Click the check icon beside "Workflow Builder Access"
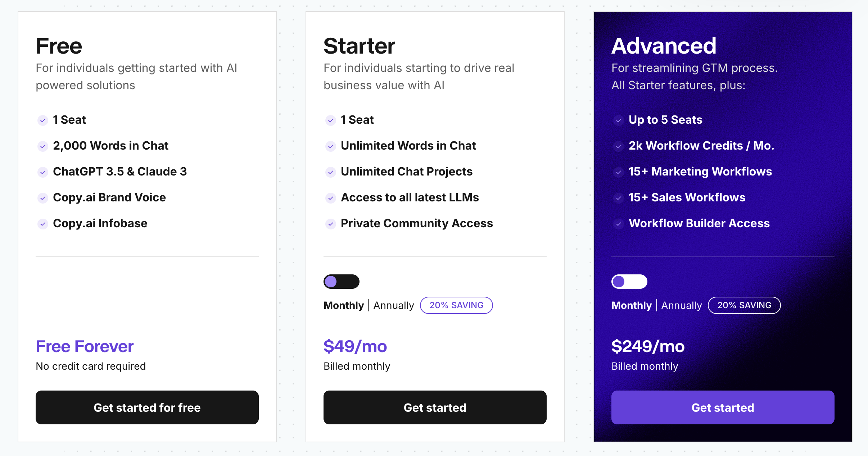 coord(619,224)
